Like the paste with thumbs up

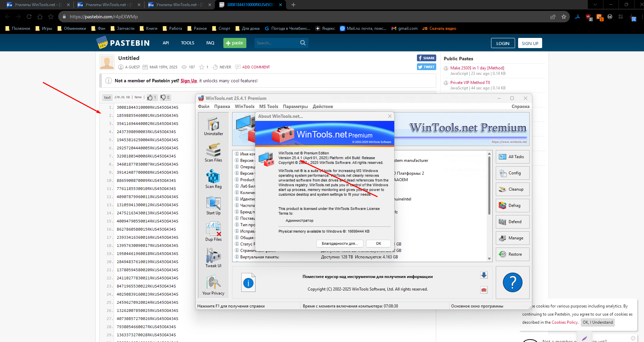click(152, 98)
